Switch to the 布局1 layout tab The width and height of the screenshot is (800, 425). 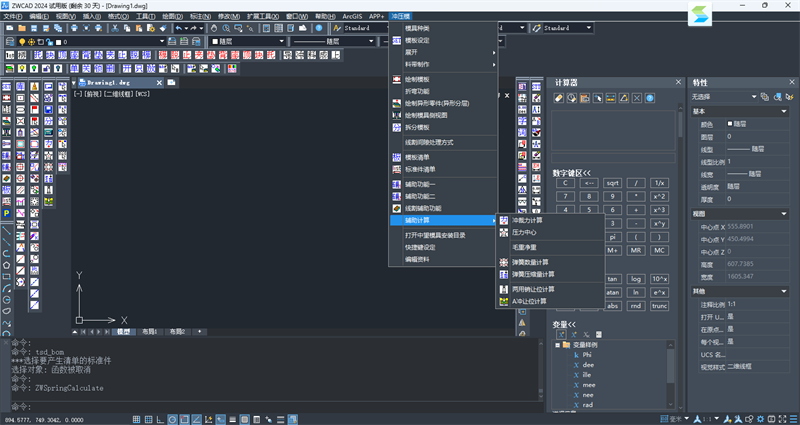click(x=149, y=330)
